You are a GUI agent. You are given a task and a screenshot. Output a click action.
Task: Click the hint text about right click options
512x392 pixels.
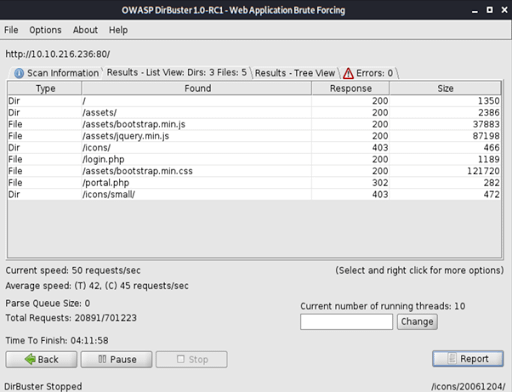419,270
